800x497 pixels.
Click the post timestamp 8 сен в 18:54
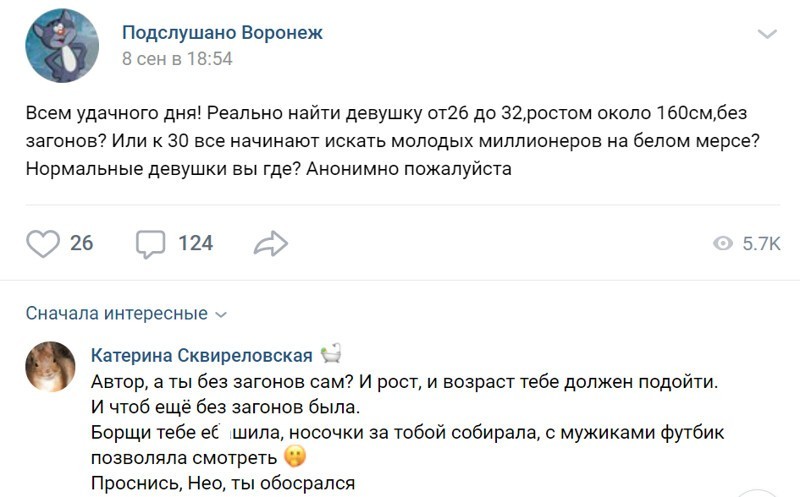[177, 59]
